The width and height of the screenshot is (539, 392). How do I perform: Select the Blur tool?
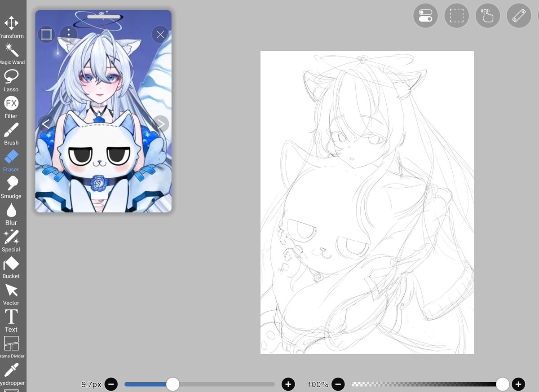[11, 214]
